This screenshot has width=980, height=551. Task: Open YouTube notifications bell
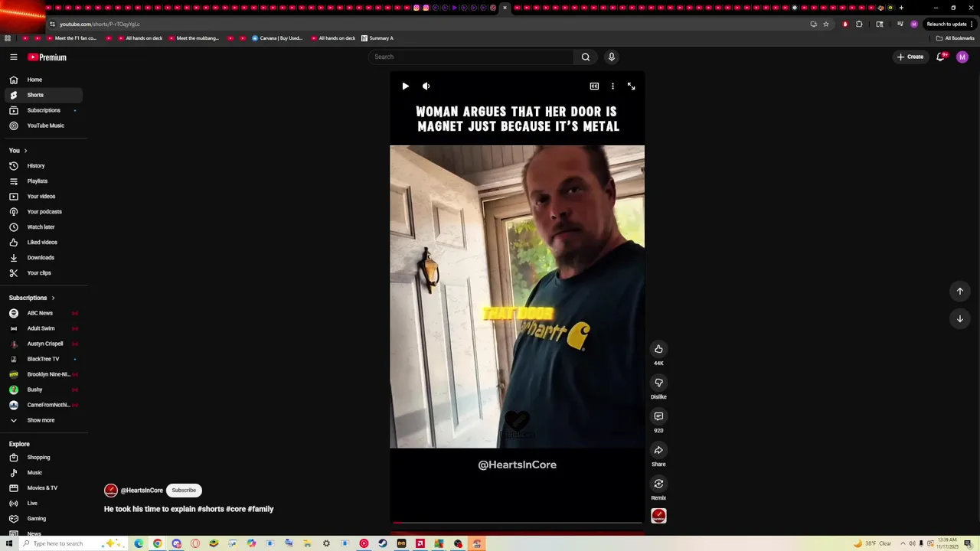941,57
